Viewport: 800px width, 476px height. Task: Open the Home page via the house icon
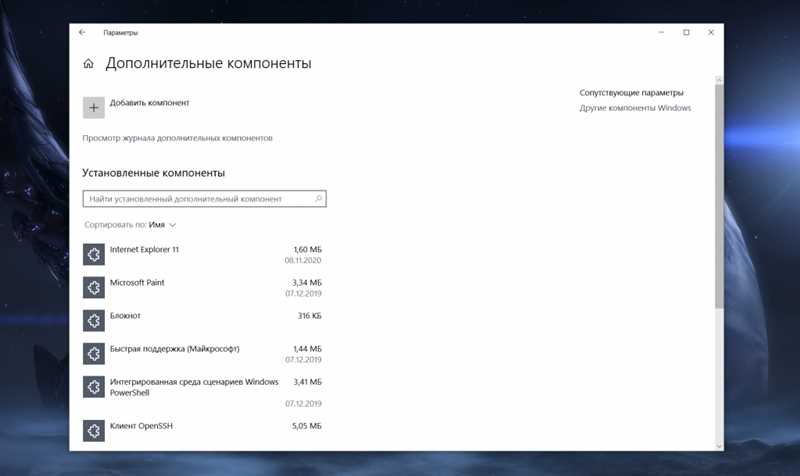tap(88, 63)
